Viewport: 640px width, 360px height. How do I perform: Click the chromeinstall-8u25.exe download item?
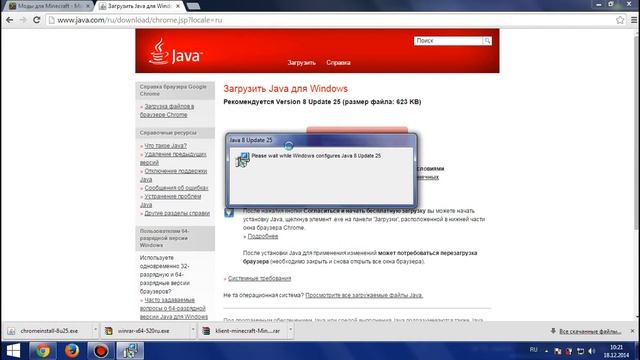[x=49, y=331]
